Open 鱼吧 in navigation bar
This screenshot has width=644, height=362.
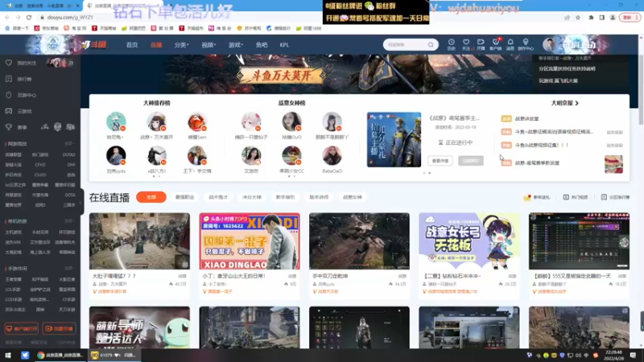(262, 45)
